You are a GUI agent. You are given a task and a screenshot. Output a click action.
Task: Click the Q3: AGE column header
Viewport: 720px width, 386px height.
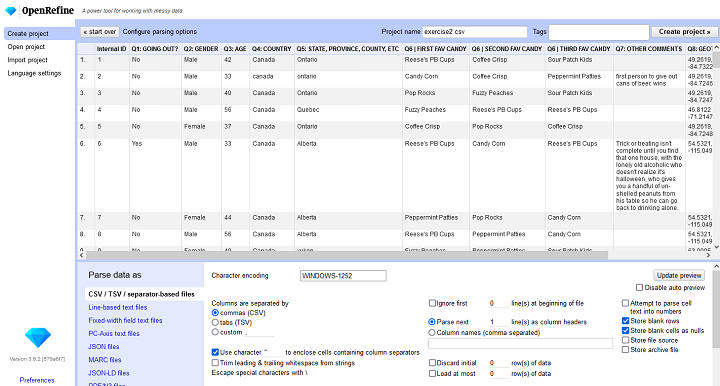point(235,49)
